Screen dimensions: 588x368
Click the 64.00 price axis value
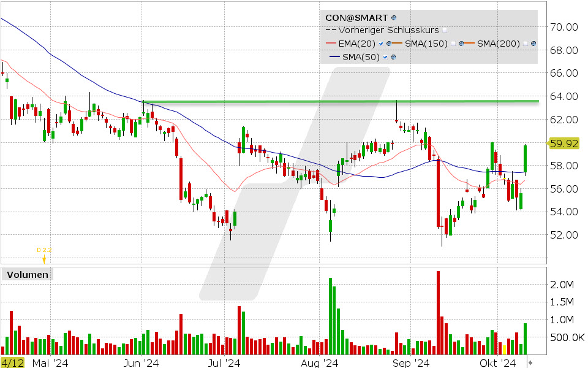(x=564, y=96)
